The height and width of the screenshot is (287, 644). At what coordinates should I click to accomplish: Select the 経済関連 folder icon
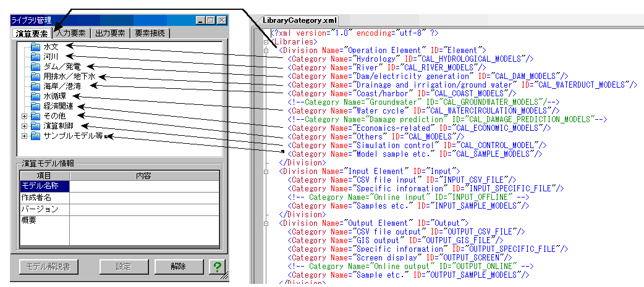pos(35,106)
